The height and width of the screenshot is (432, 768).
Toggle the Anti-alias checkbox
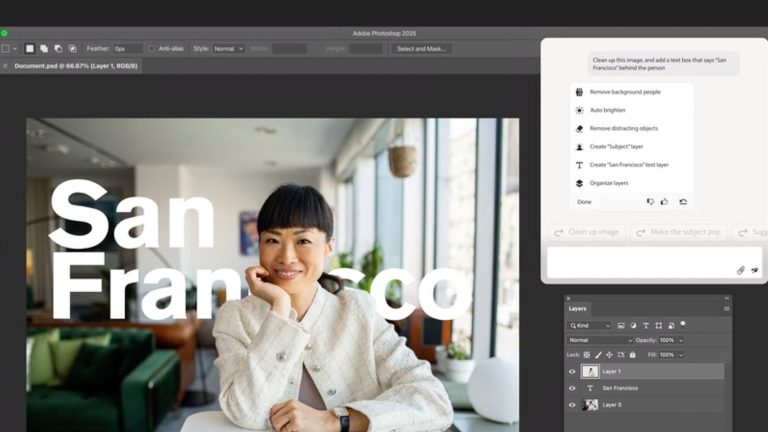click(x=151, y=48)
